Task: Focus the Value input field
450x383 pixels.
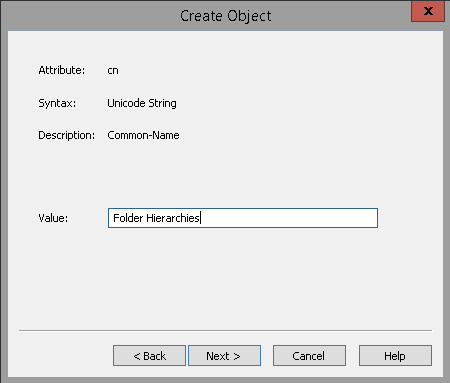Action: pos(243,218)
